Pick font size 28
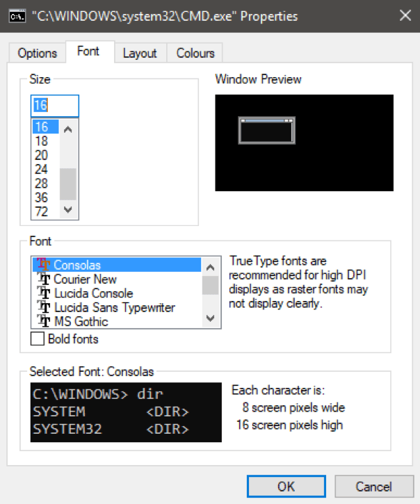 (x=45, y=184)
